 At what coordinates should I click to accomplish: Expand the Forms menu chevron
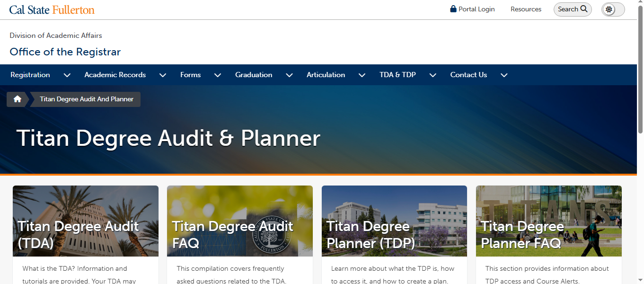(x=218, y=75)
